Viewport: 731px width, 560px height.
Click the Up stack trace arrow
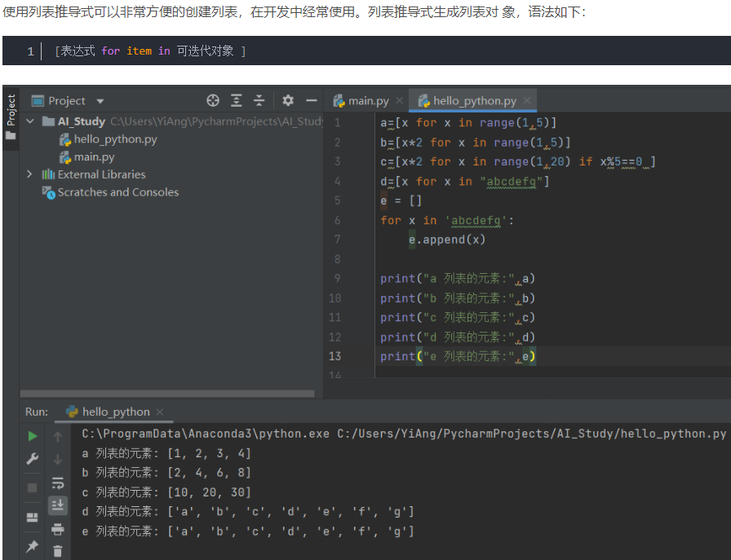(x=57, y=437)
